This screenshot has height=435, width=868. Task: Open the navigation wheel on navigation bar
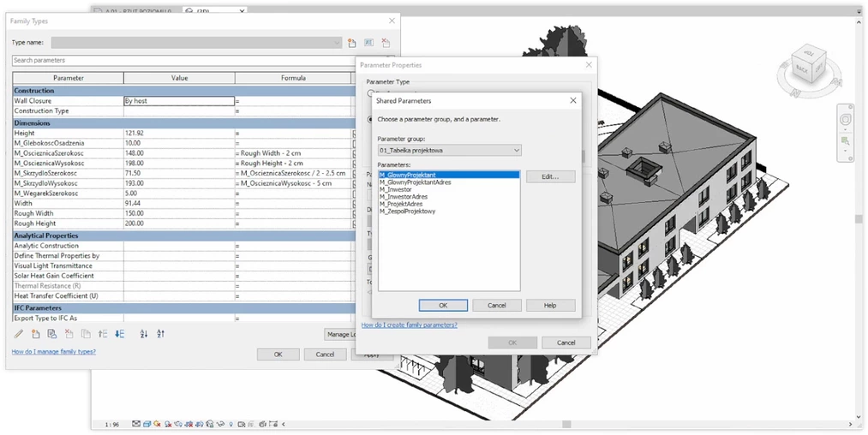click(x=846, y=120)
